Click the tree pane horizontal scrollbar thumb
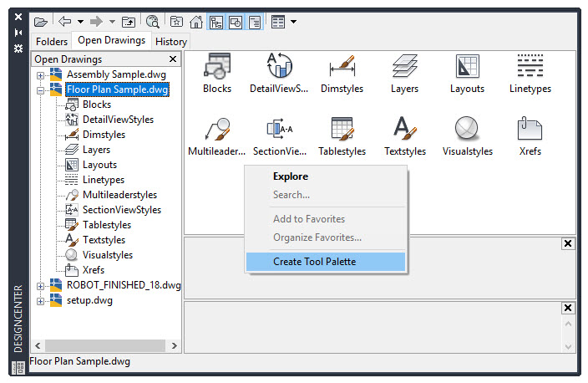Viewport: 588px width, 383px height. tap(105, 345)
